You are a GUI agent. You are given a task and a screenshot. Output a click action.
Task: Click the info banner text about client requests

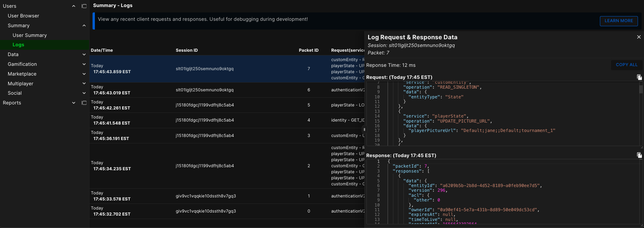pos(203,19)
